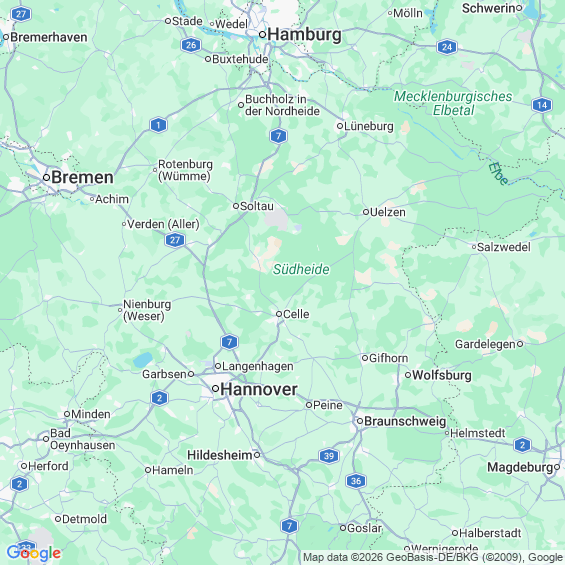Select the Bremen city dot
The image size is (565, 565).
(46, 177)
